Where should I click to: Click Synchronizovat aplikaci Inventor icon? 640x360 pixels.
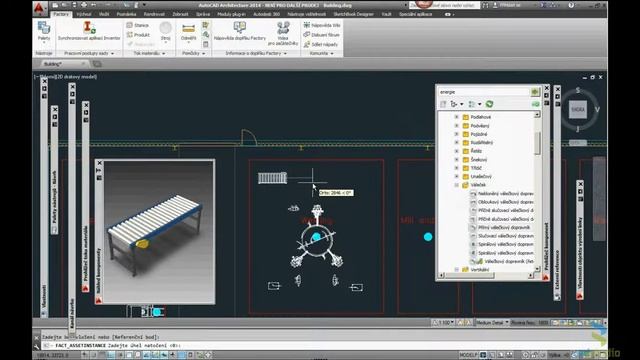[x=89, y=28]
